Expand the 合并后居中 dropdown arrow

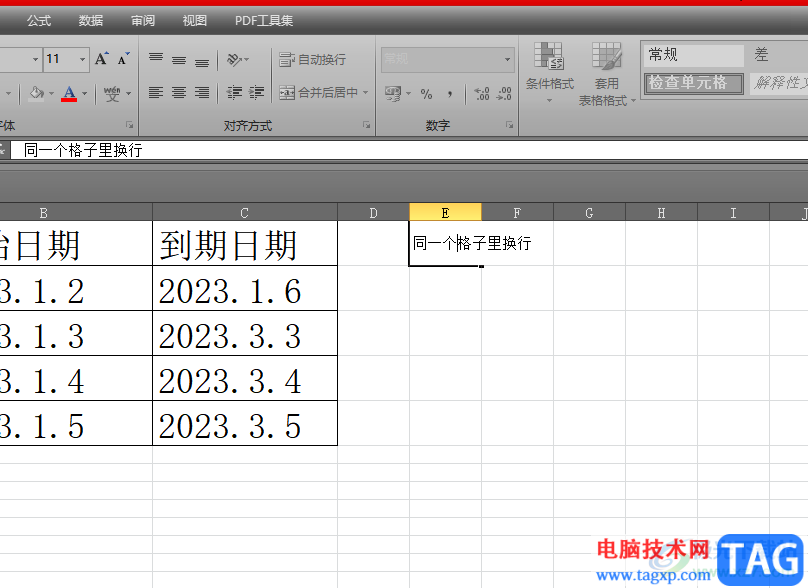click(365, 93)
